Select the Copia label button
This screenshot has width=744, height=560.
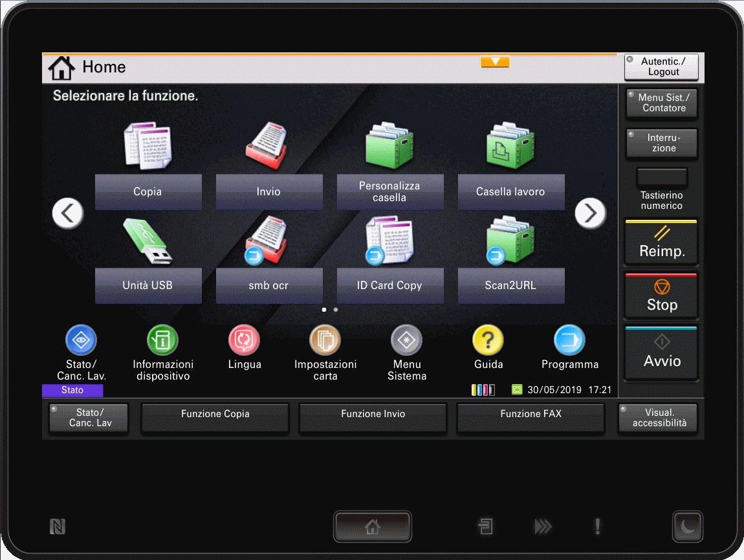[x=148, y=192]
